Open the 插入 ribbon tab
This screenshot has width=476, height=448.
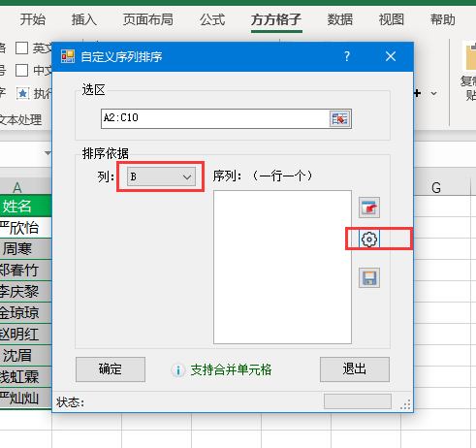coord(84,19)
